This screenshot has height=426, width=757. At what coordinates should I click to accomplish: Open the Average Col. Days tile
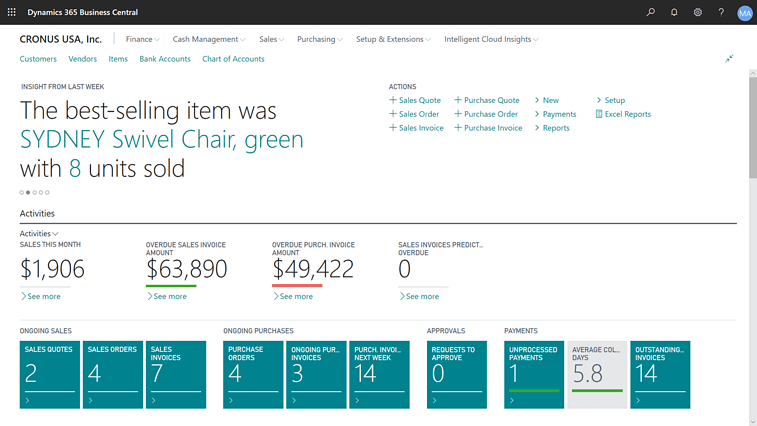(x=597, y=375)
